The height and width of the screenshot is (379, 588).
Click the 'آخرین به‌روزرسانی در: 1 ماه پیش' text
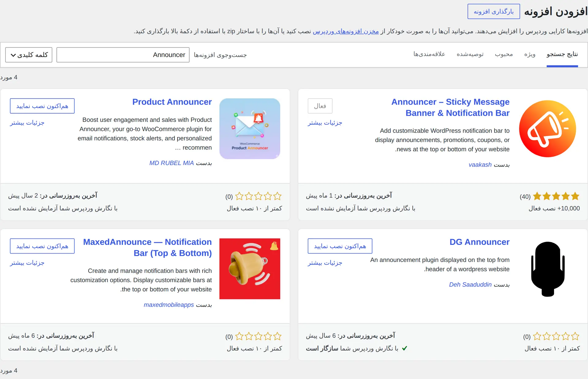click(x=349, y=196)
